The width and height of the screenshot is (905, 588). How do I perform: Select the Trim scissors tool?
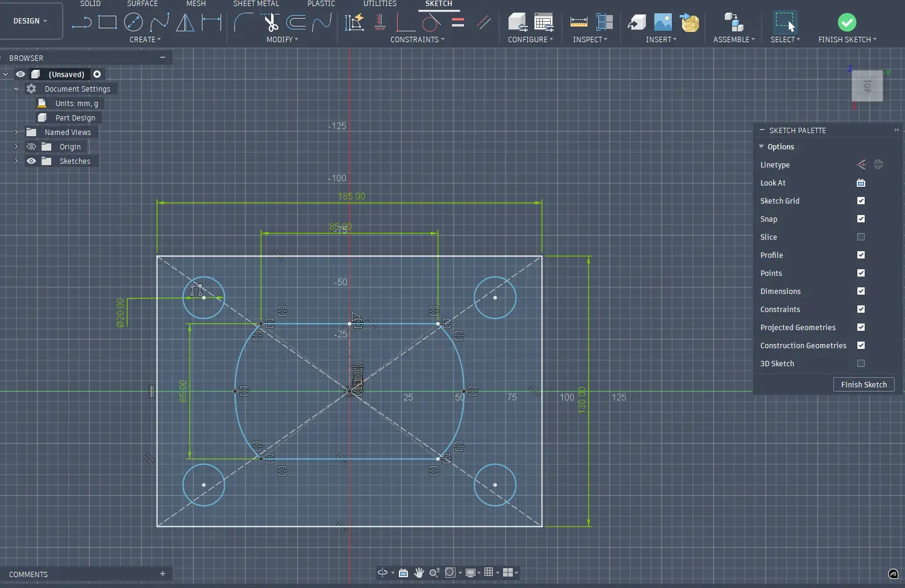point(271,23)
